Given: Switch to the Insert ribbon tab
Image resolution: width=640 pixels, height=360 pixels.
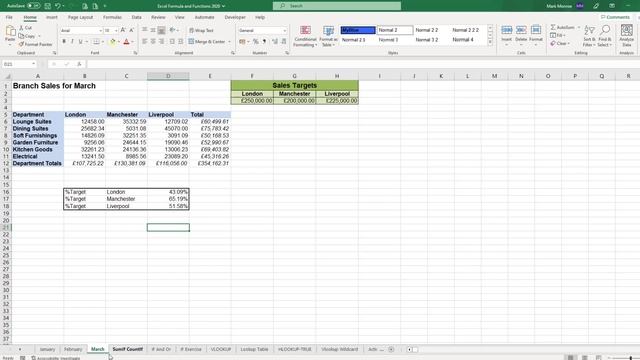Looking at the screenshot, I should 51,17.
